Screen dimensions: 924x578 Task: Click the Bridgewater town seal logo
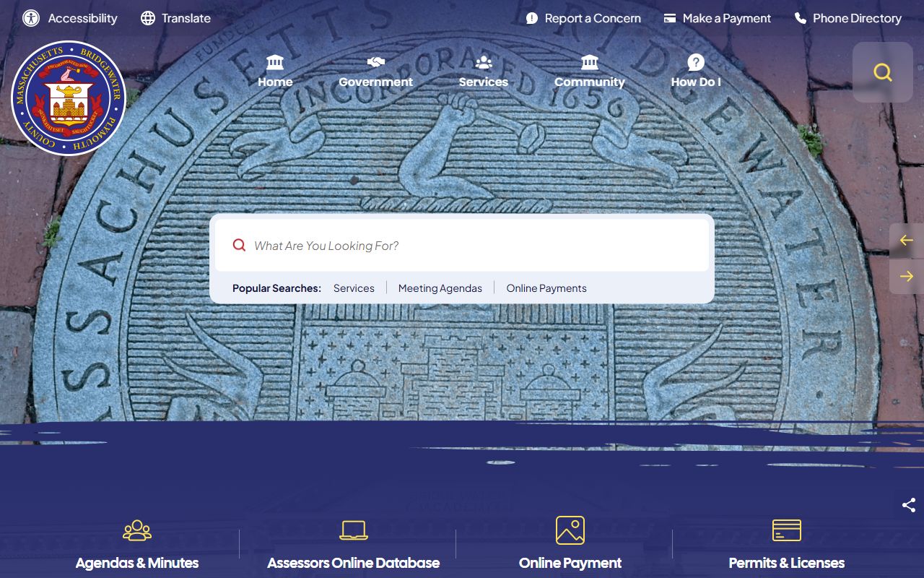click(x=69, y=98)
